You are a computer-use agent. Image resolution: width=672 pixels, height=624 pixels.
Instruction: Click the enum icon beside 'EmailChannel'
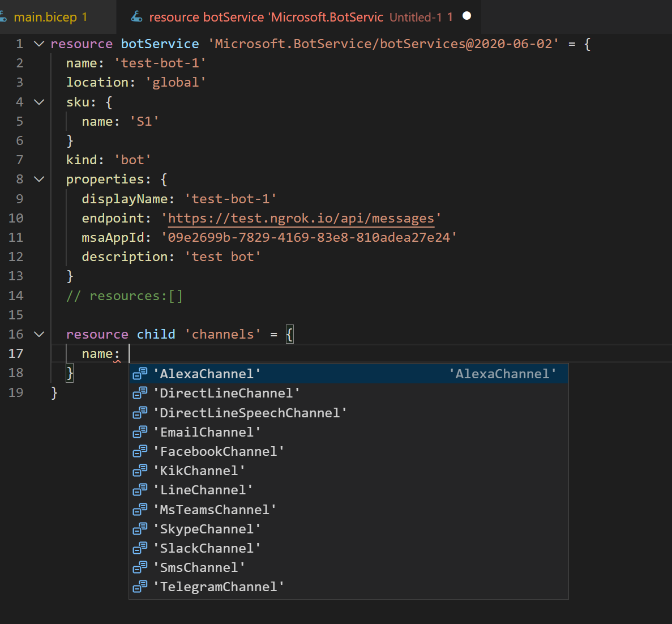tap(140, 432)
